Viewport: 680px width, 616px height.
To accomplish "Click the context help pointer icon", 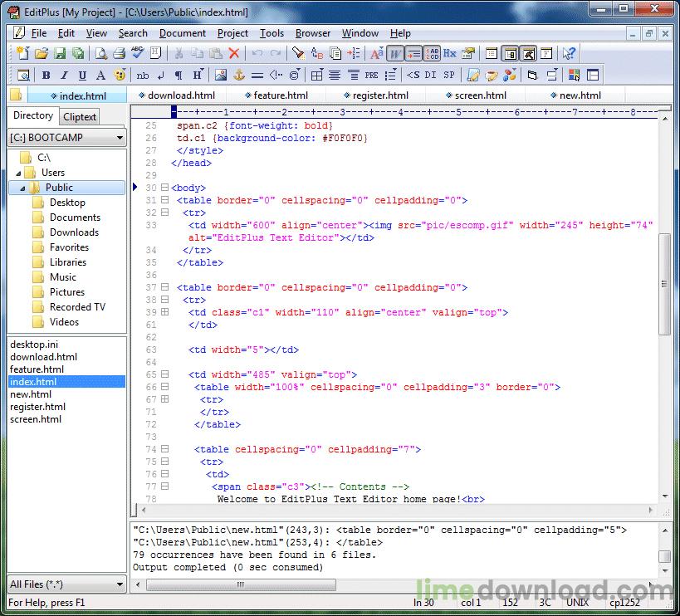I will 569,53.
